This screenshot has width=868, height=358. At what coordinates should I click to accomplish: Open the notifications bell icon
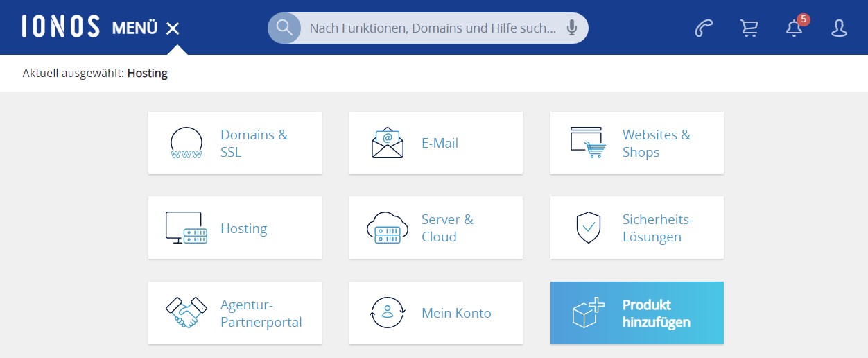(x=794, y=29)
